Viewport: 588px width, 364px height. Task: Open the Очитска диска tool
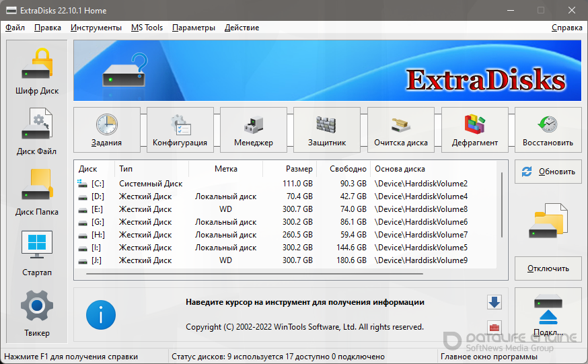[x=401, y=130]
